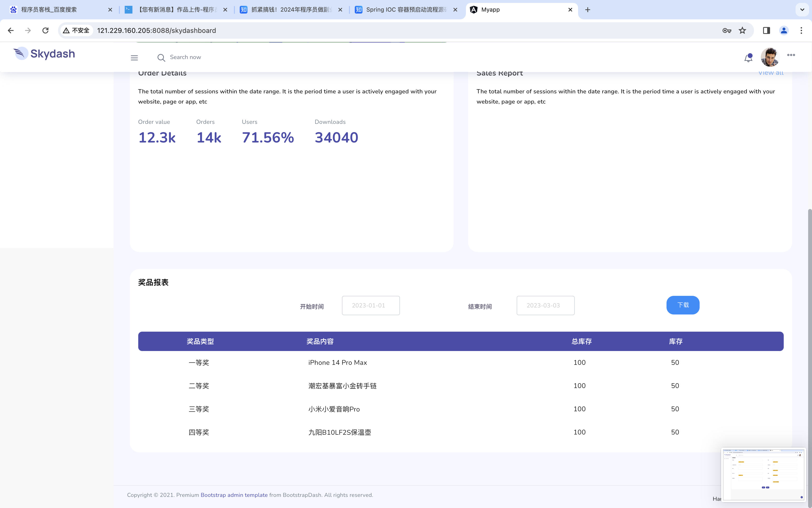Expand the tab search dropdown

click(x=802, y=10)
